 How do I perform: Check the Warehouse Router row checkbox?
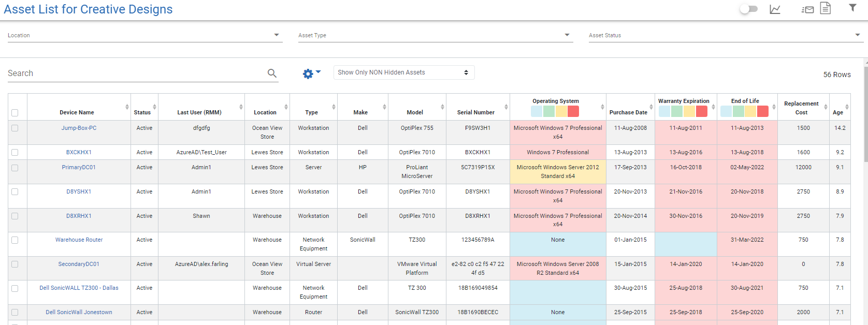pos(15,240)
